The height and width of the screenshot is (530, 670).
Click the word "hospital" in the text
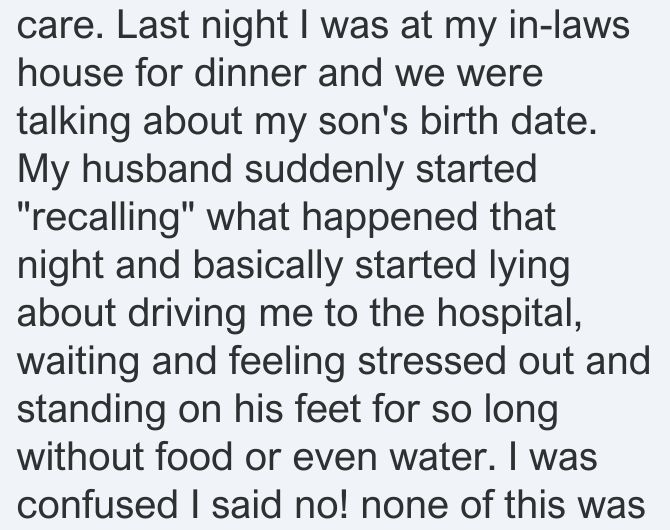click(506, 312)
